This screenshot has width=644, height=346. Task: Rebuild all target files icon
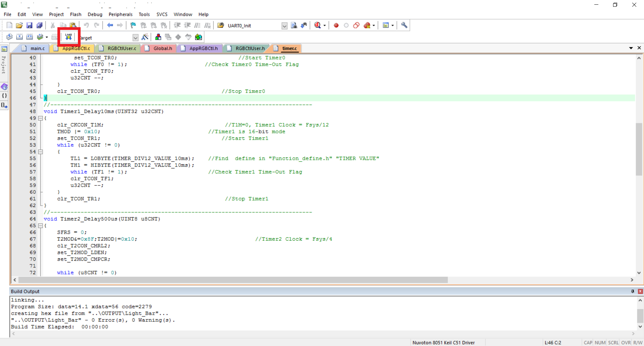coord(30,37)
